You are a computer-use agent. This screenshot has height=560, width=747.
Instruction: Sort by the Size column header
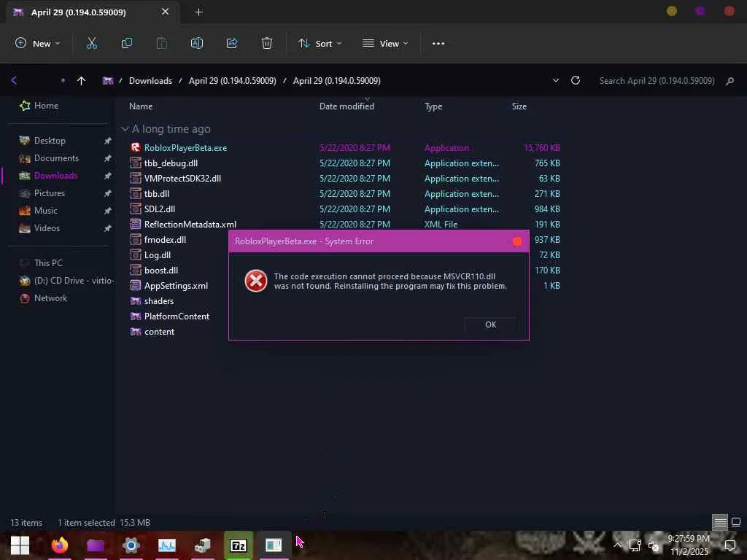coord(519,106)
